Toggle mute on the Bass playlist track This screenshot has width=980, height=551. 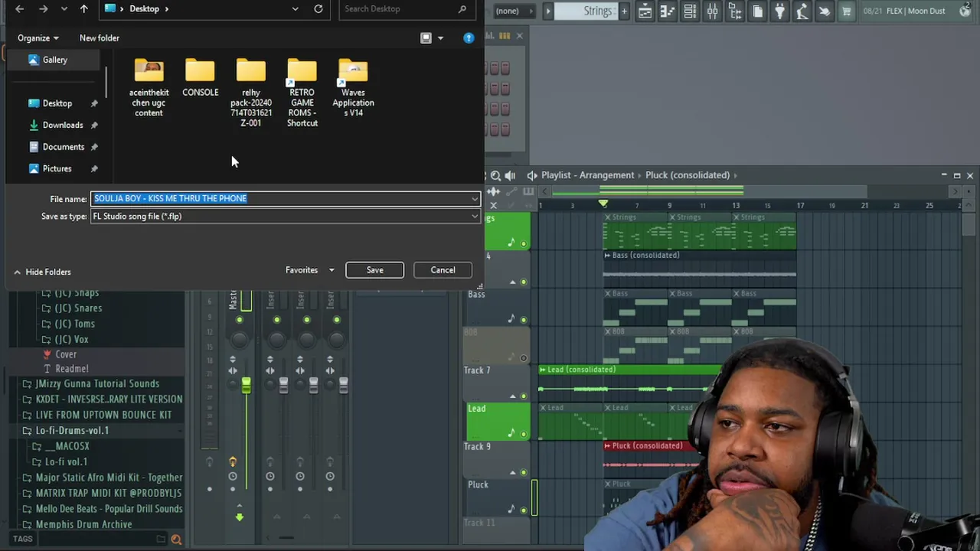(524, 319)
